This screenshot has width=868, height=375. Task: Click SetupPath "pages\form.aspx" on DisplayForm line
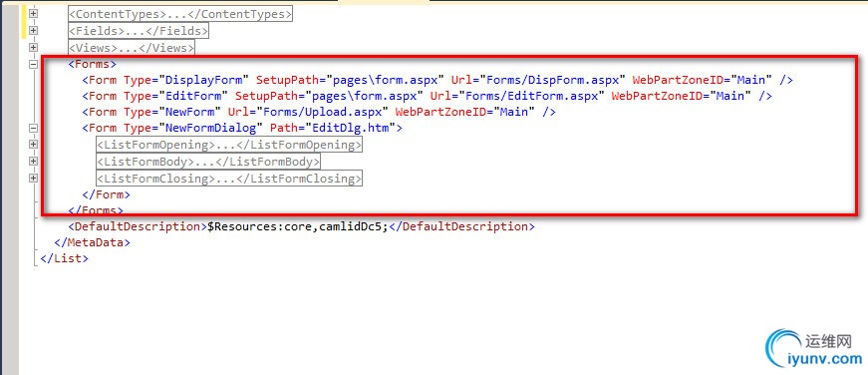[386, 80]
